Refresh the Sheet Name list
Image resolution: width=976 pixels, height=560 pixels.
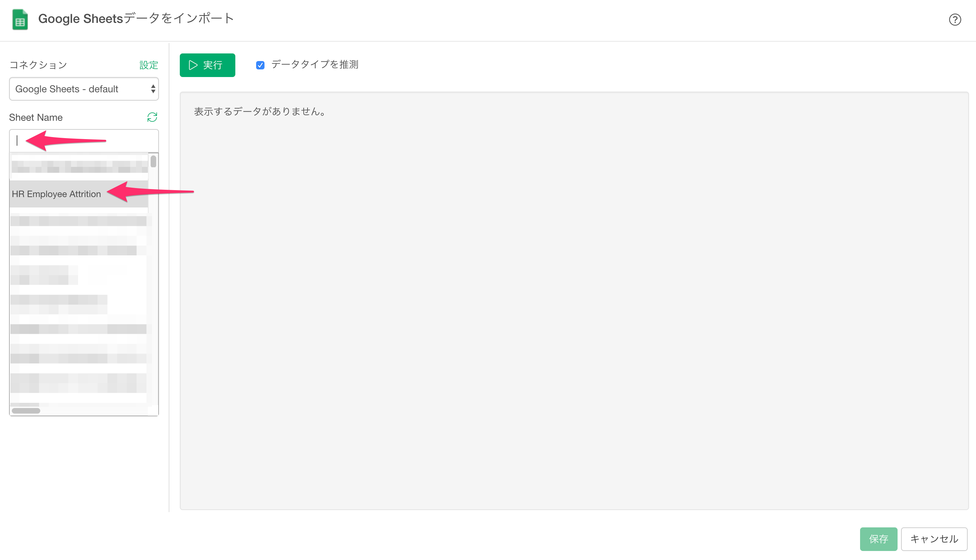[x=152, y=117]
